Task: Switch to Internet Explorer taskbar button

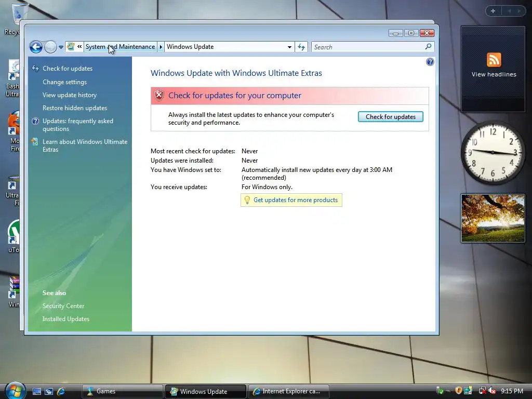Action: click(289, 391)
